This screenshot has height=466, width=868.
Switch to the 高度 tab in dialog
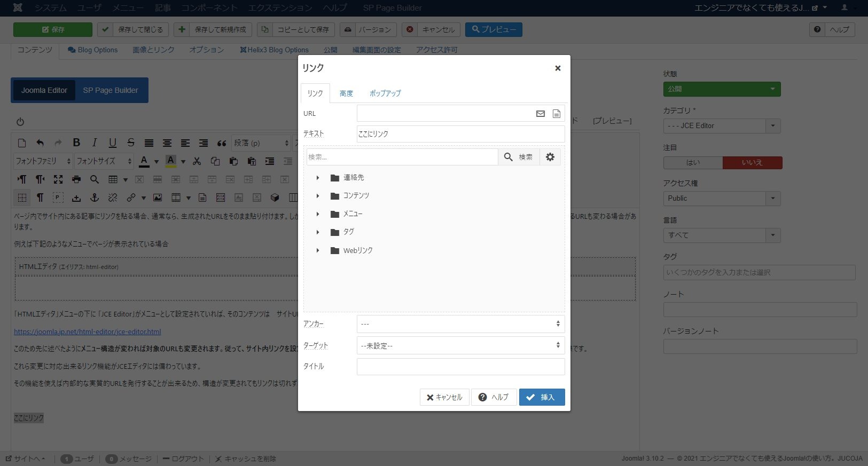346,93
